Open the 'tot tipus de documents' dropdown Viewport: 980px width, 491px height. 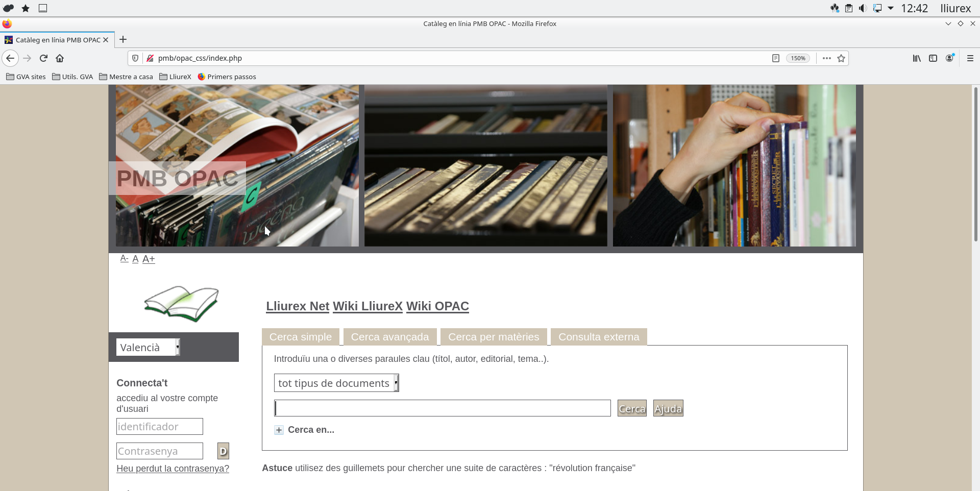[x=336, y=383]
